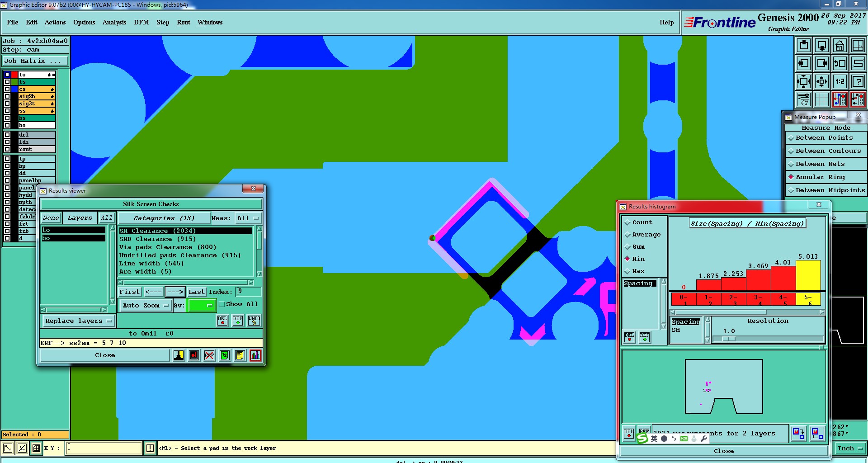Click histogram import icon with up arrow
The height and width of the screenshot is (463, 868).
coord(817,433)
